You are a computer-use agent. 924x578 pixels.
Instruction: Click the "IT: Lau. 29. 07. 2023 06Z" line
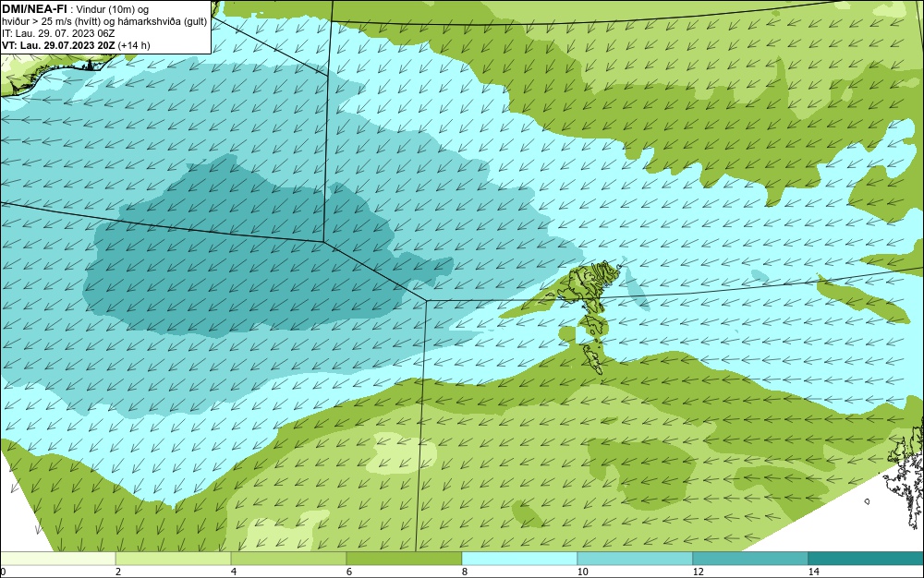tap(58, 33)
